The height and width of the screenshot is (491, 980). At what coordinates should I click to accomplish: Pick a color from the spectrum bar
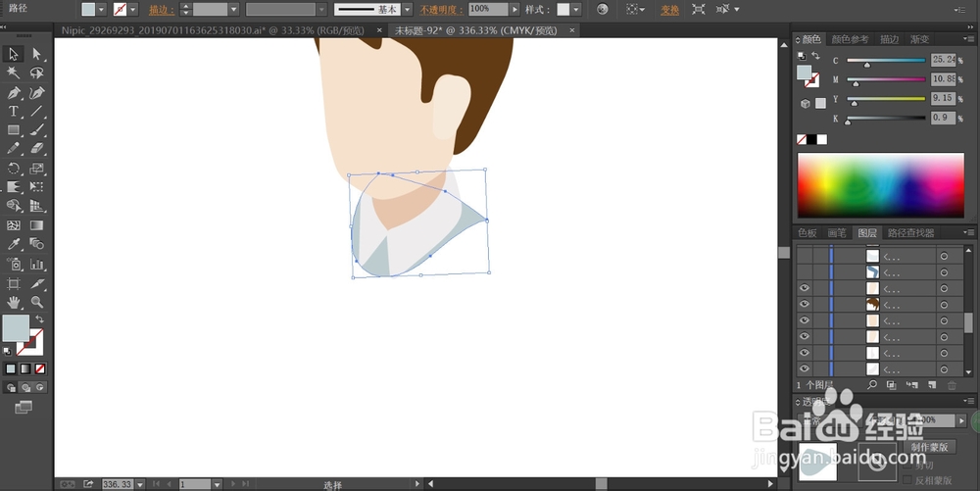881,185
